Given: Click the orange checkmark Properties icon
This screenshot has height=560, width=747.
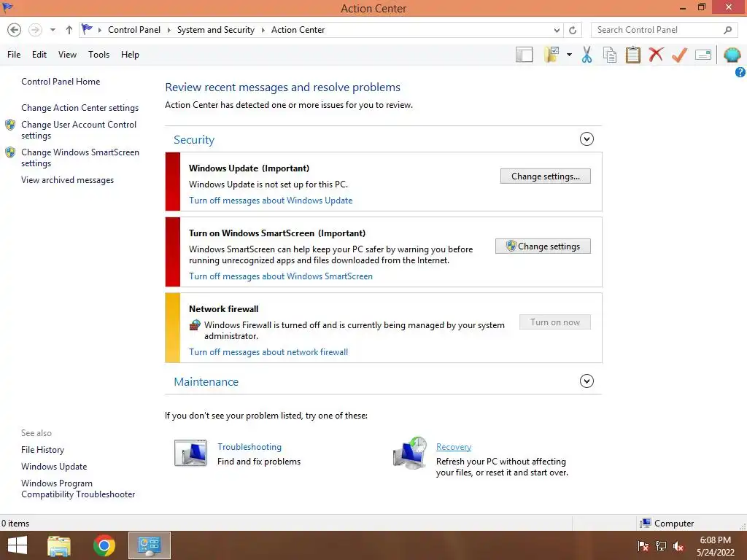Looking at the screenshot, I should click(679, 55).
